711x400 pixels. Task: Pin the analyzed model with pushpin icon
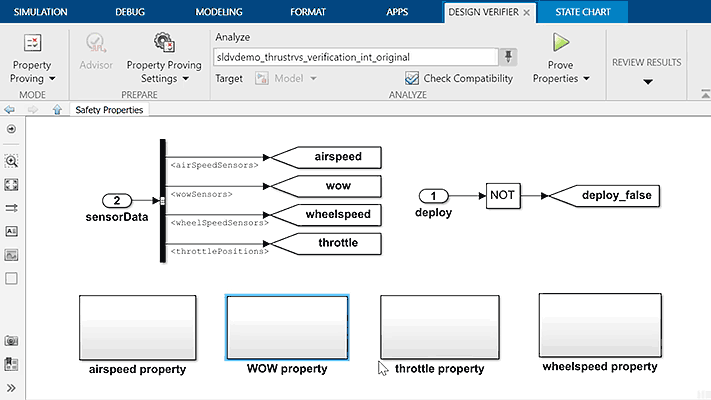coord(509,56)
